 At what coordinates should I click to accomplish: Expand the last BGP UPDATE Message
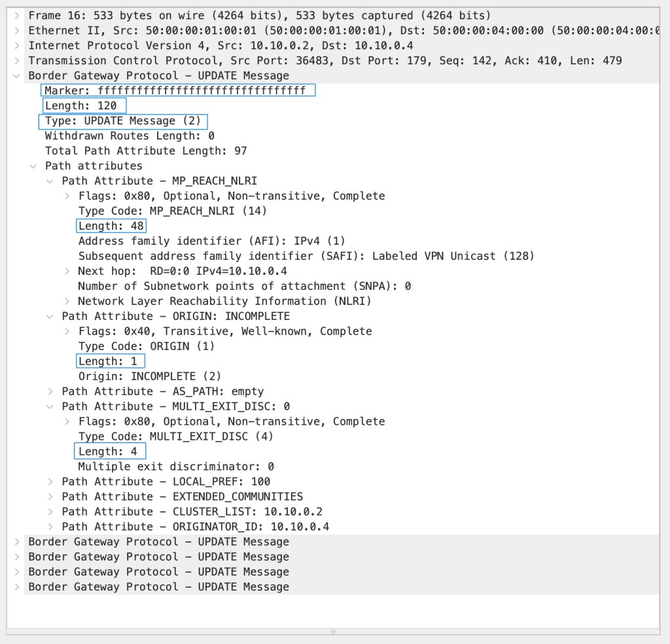coord(16,587)
